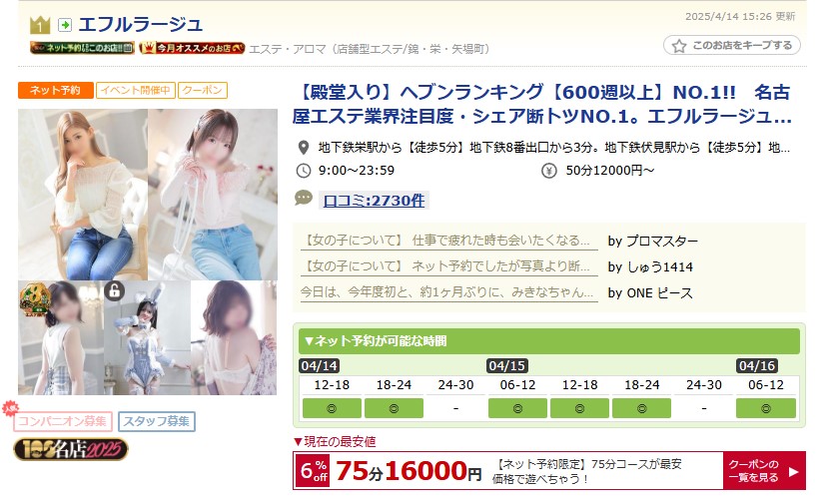
Task: Click the 100名店2025 badge
Action: [71, 449]
